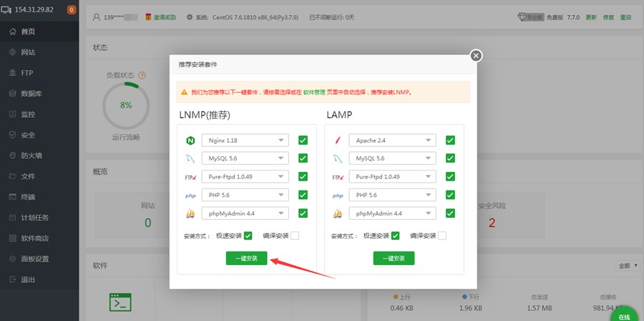Open the Apache 2.4 version dropdown
This screenshot has width=644, height=321.
393,140
